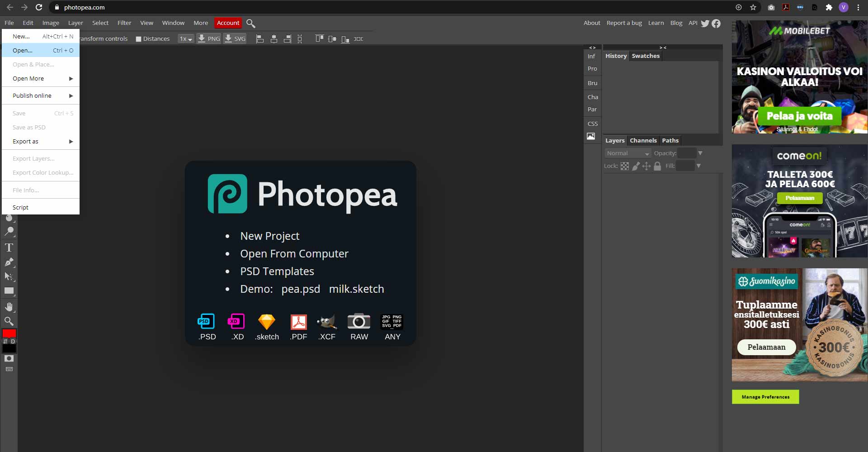Viewport: 868px width, 452px height.
Task: Align bottom edges of layers
Action: click(x=345, y=39)
